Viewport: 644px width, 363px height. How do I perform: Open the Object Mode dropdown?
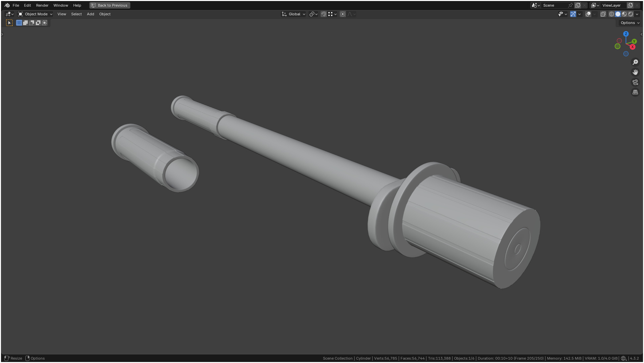35,14
